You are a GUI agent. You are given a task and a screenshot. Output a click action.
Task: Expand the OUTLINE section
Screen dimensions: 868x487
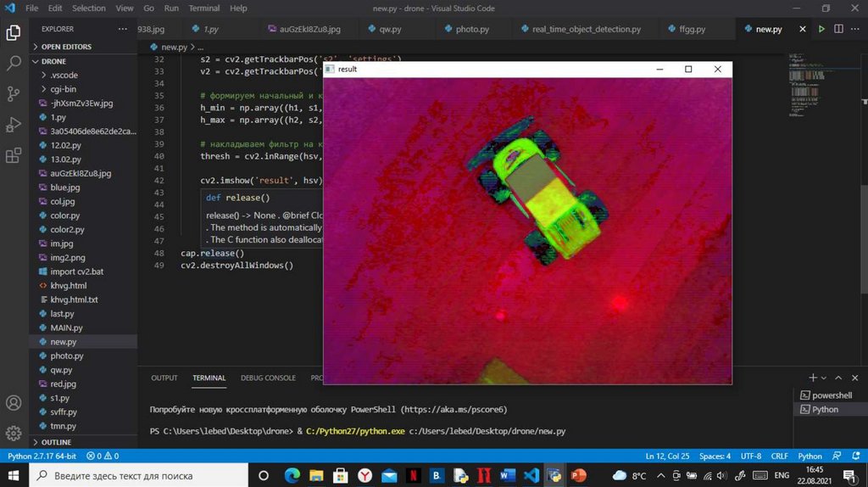(56, 442)
